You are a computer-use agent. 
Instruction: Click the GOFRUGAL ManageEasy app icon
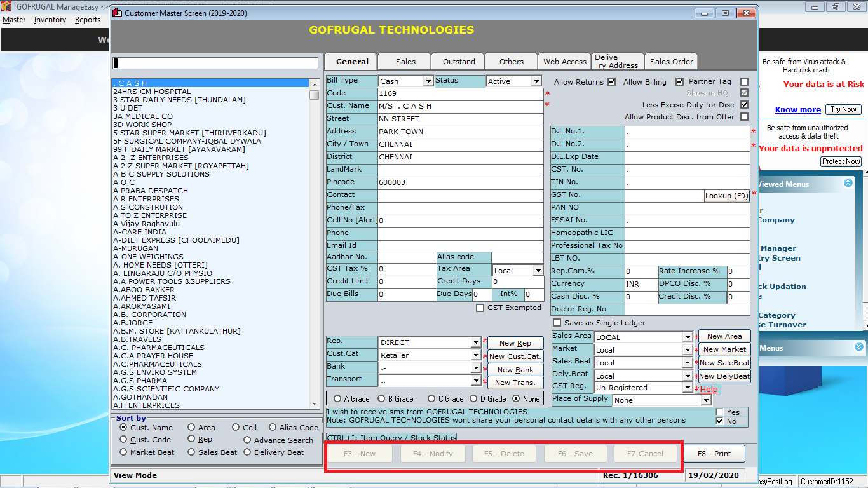[7, 7]
